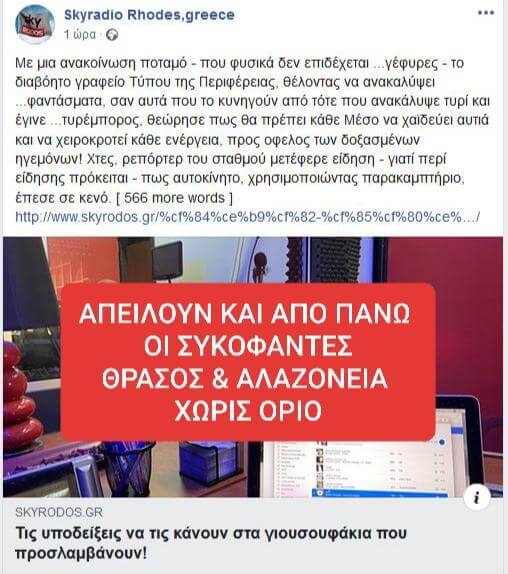Click the '1 ώρα' post timestamp

80,35
